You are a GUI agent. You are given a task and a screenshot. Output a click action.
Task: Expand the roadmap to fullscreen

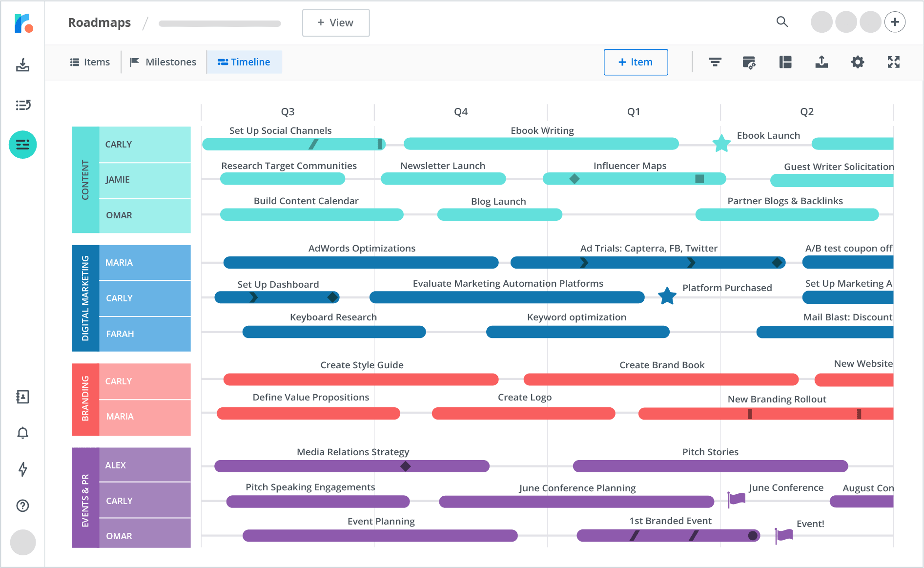893,62
